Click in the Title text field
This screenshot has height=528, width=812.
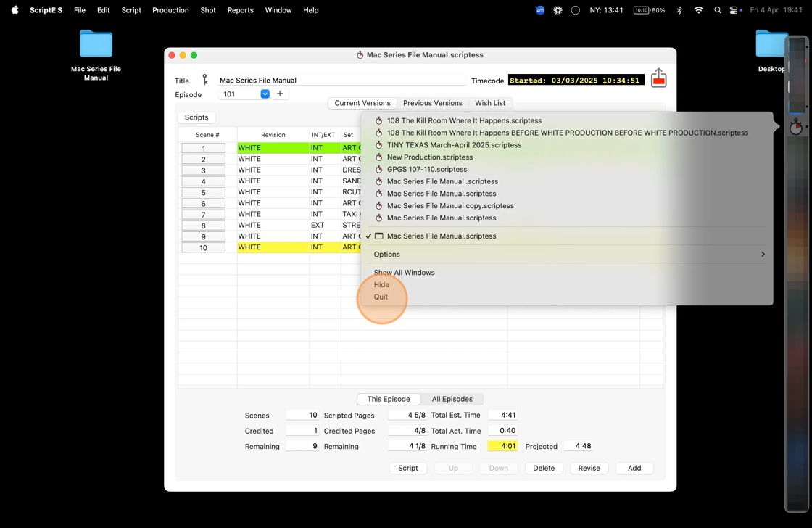(341, 81)
